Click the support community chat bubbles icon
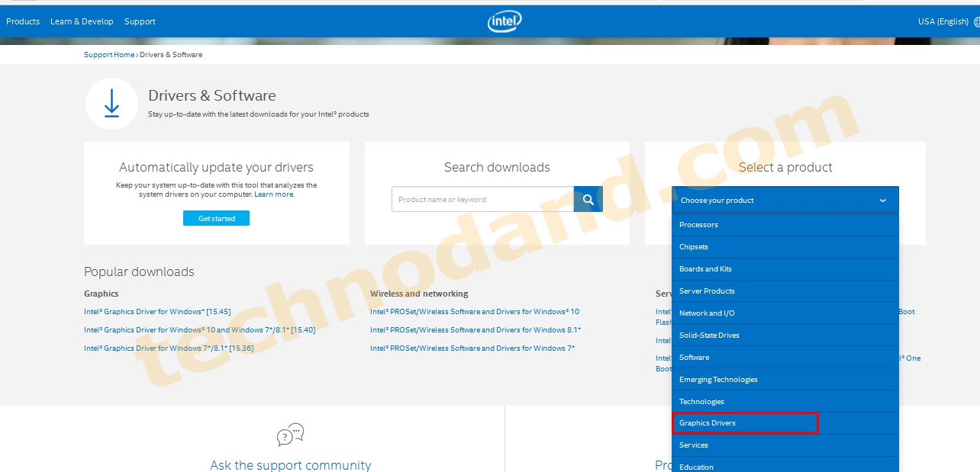 coord(290,435)
